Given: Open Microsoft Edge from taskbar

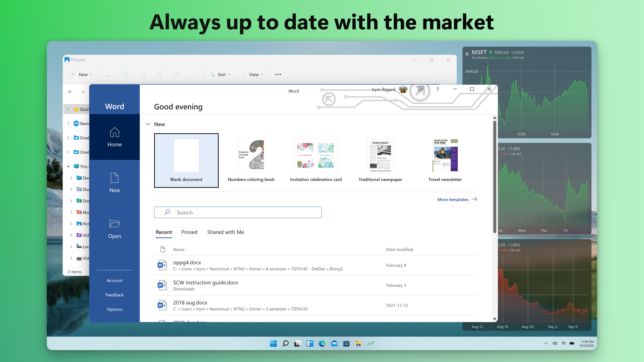Looking at the screenshot, I should [x=322, y=344].
